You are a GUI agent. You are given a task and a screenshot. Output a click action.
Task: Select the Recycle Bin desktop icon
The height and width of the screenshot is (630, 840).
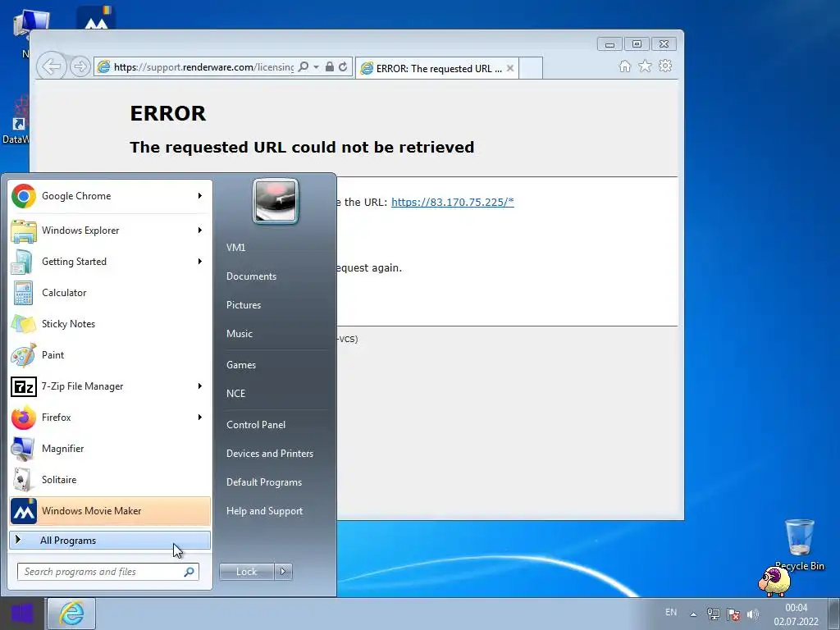coord(799,545)
